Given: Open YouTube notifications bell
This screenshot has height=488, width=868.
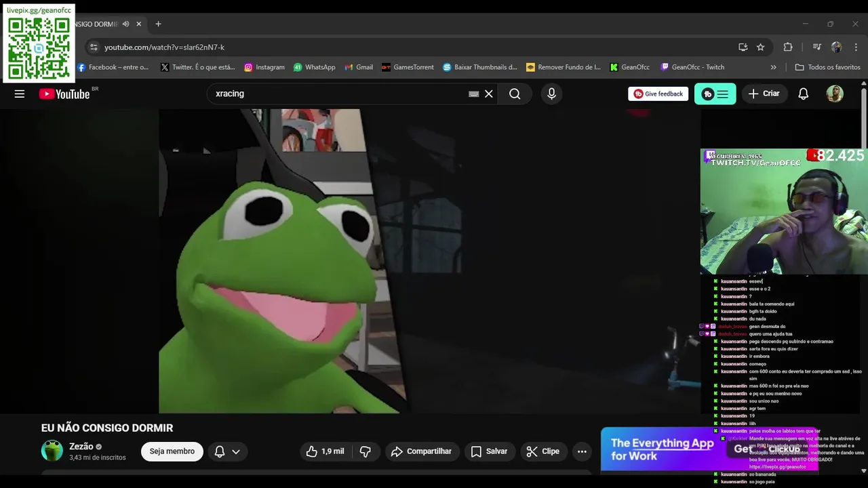Looking at the screenshot, I should click(x=803, y=94).
